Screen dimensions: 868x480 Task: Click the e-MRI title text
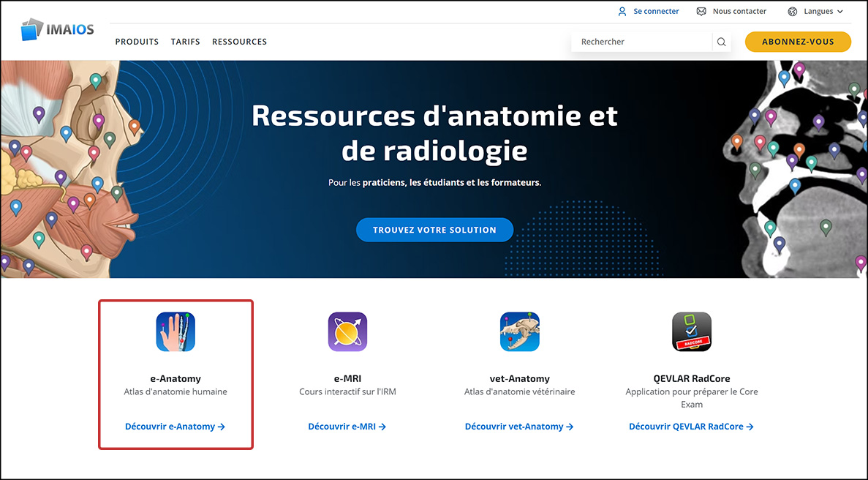point(347,379)
